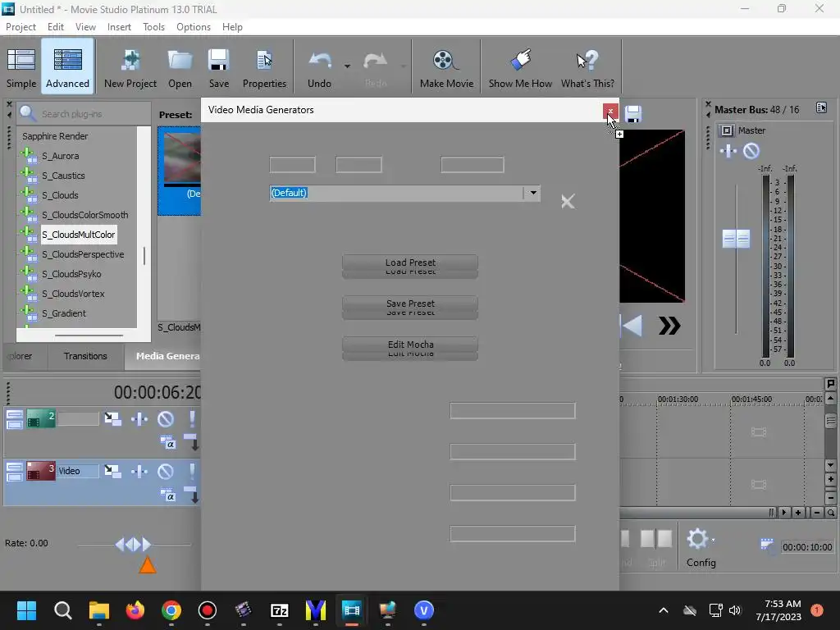The image size is (840, 630).
Task: Click the What's This help icon
Action: 587,60
